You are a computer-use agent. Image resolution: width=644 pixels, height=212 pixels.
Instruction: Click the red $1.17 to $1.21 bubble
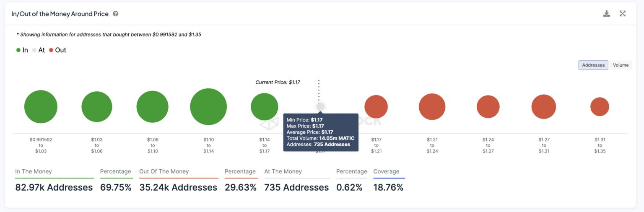(x=376, y=107)
